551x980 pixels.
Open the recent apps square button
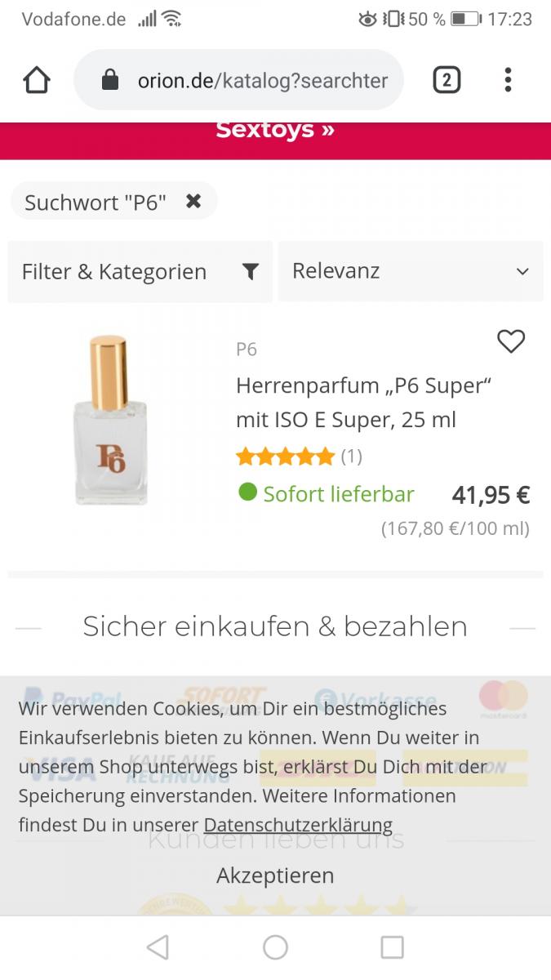click(392, 947)
